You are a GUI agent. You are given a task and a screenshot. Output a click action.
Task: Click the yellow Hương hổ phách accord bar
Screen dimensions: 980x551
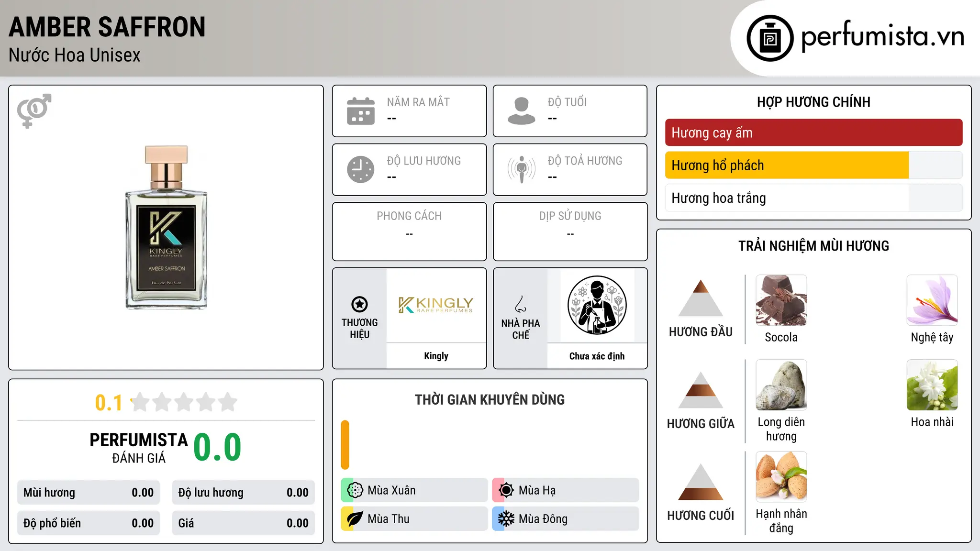click(x=813, y=165)
